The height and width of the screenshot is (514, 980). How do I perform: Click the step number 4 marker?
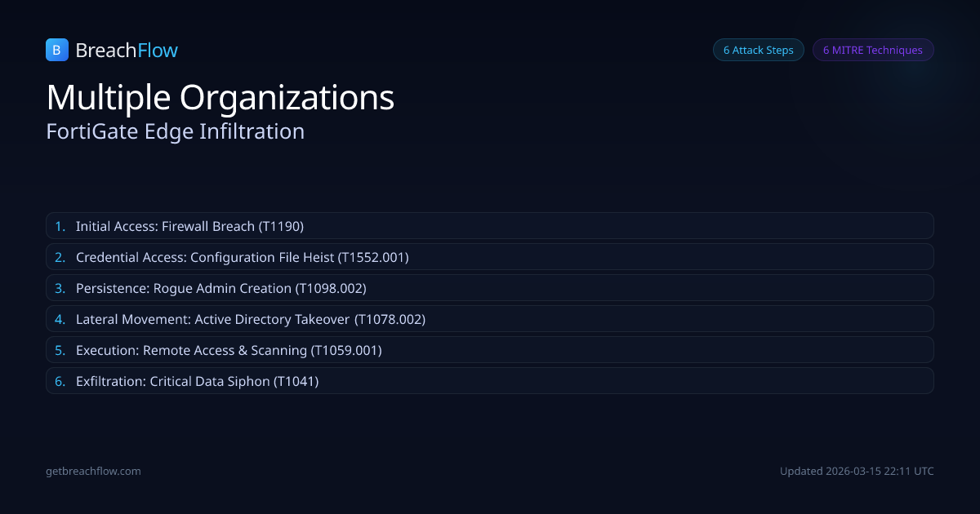tap(60, 319)
